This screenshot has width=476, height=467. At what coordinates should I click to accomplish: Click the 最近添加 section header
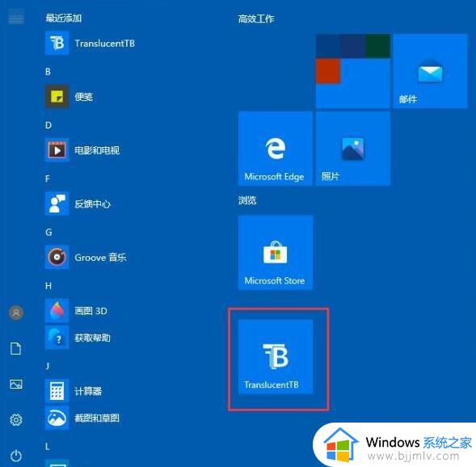(64, 18)
